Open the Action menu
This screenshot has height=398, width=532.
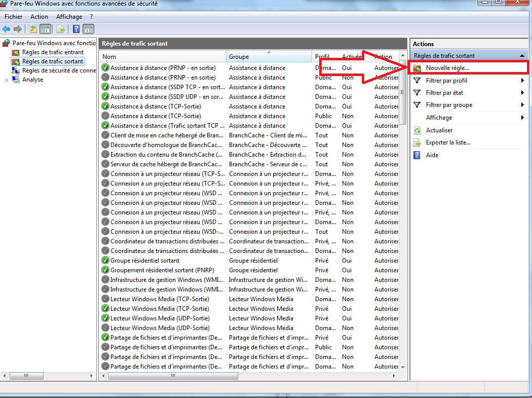39,17
